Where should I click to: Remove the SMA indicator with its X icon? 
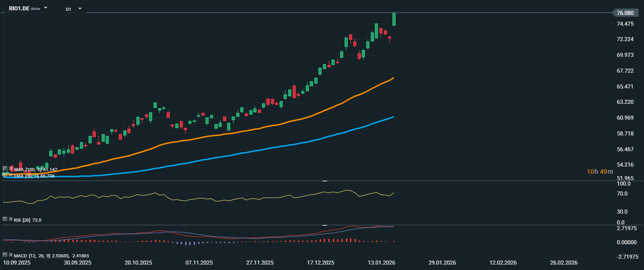point(11,168)
